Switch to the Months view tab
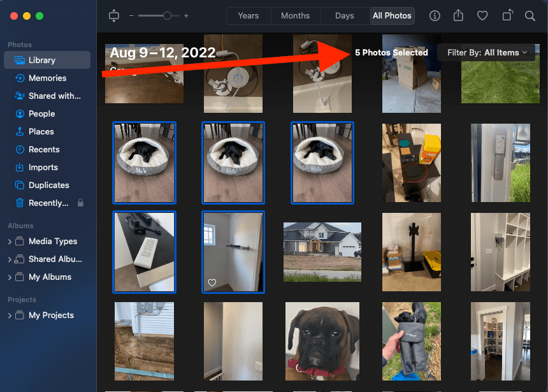The width and height of the screenshot is (548, 392). [295, 16]
